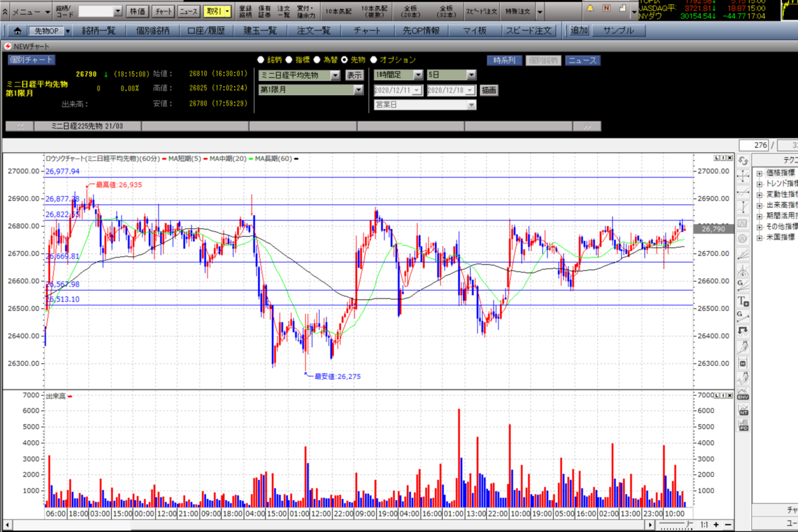798x532 pixels.
Task: Select the crosshair cursor tool
Action: click(743, 176)
